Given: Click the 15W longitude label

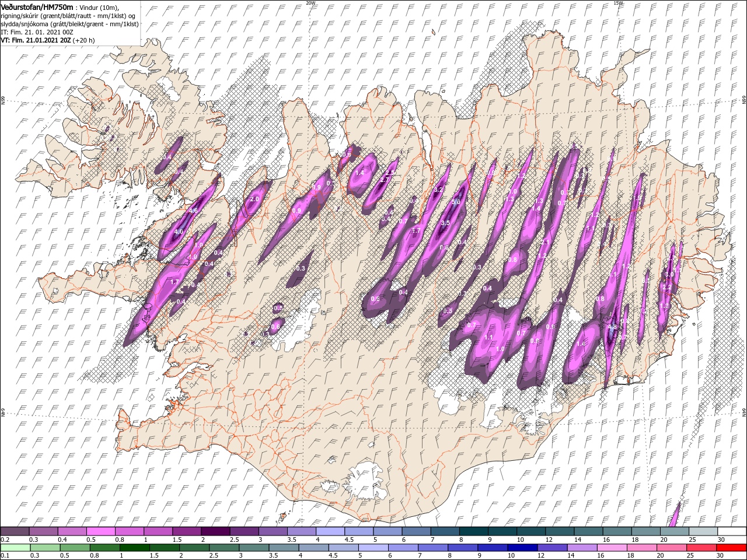Looking at the screenshot, I should pos(617,3).
